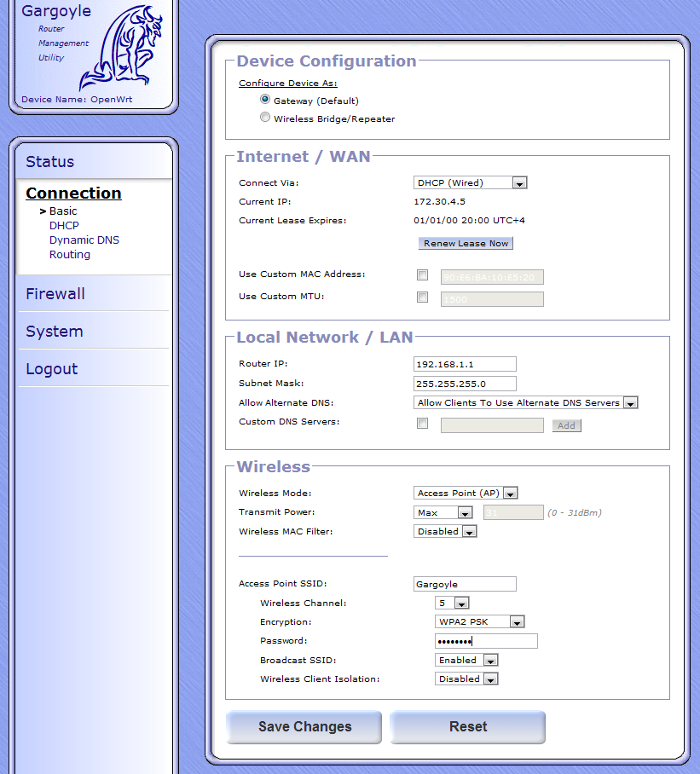Choose Encryption type from WPA2 PSK dropdown
This screenshot has width=700, height=774.
click(479, 622)
